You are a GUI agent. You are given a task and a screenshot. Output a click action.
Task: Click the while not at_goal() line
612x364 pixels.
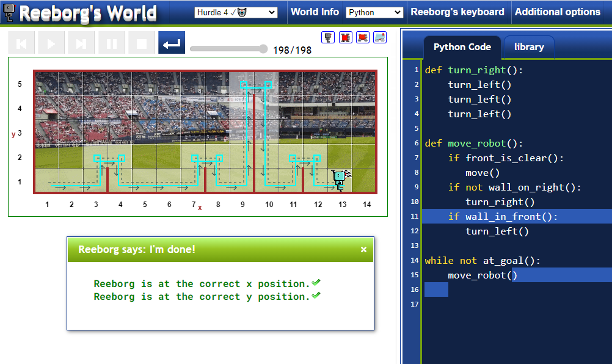click(483, 261)
